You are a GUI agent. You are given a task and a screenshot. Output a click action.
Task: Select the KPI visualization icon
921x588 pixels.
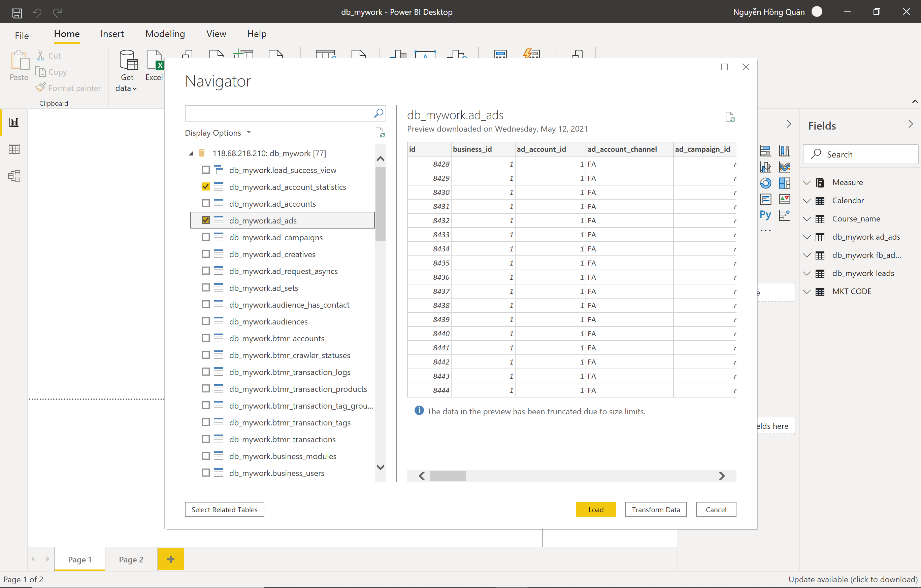[x=785, y=199]
